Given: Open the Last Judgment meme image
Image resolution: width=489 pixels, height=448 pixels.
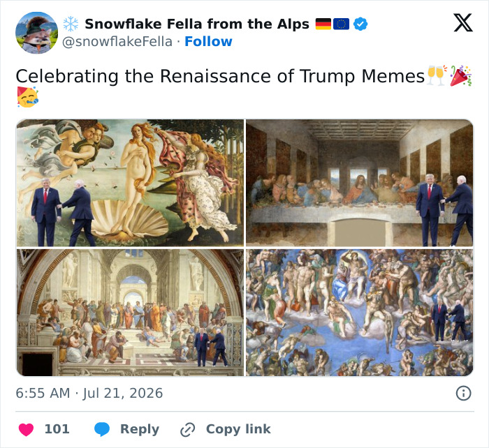Looking at the screenshot, I should coord(360,313).
